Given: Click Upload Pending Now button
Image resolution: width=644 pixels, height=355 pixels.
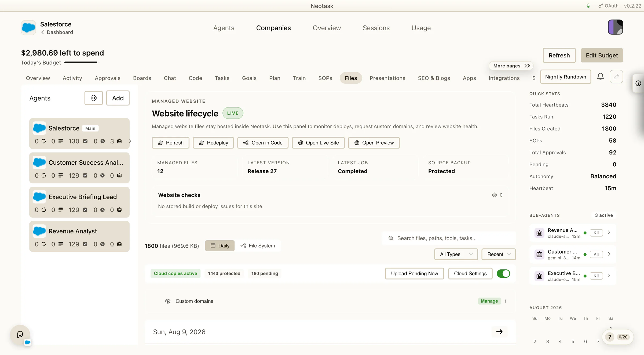Looking at the screenshot, I should [415, 274].
